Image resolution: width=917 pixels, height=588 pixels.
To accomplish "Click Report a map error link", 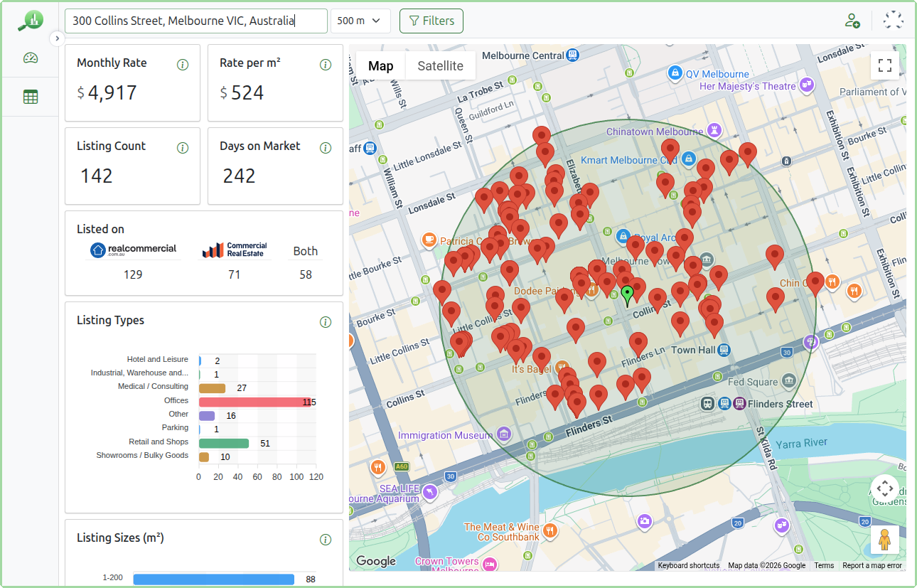I will (x=872, y=566).
